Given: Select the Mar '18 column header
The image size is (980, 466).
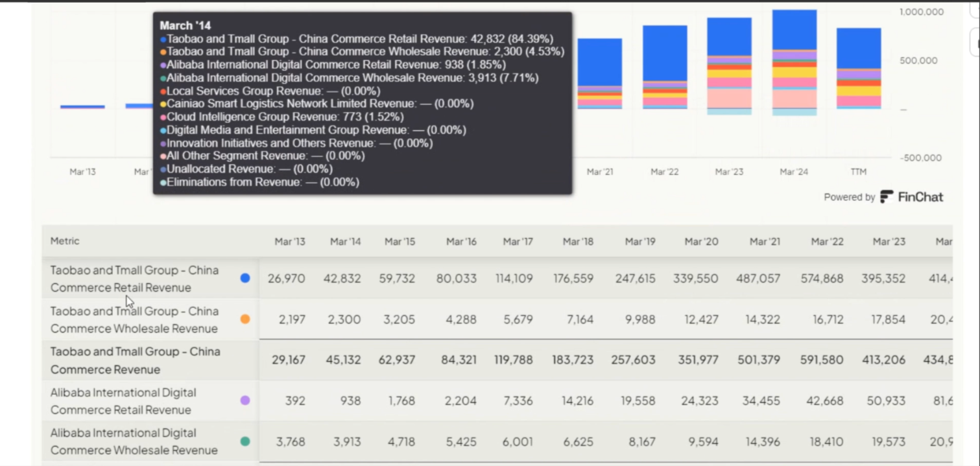Looking at the screenshot, I should (x=578, y=242).
